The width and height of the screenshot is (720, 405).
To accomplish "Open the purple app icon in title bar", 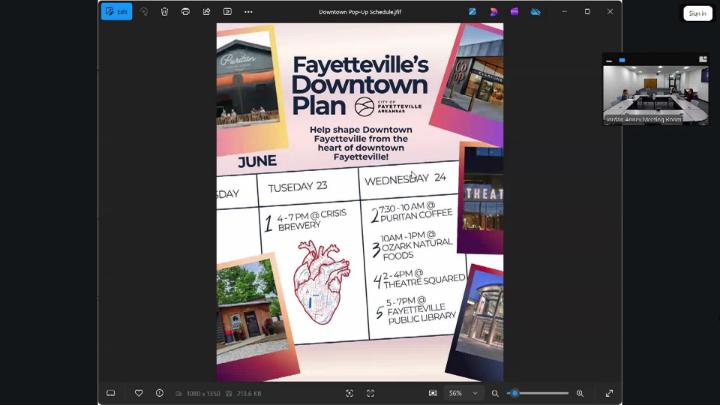I will pos(514,12).
